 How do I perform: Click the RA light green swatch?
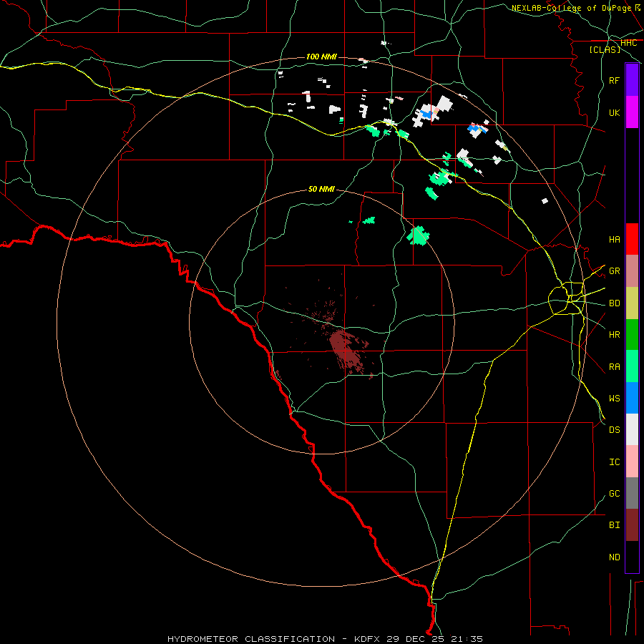632,366
